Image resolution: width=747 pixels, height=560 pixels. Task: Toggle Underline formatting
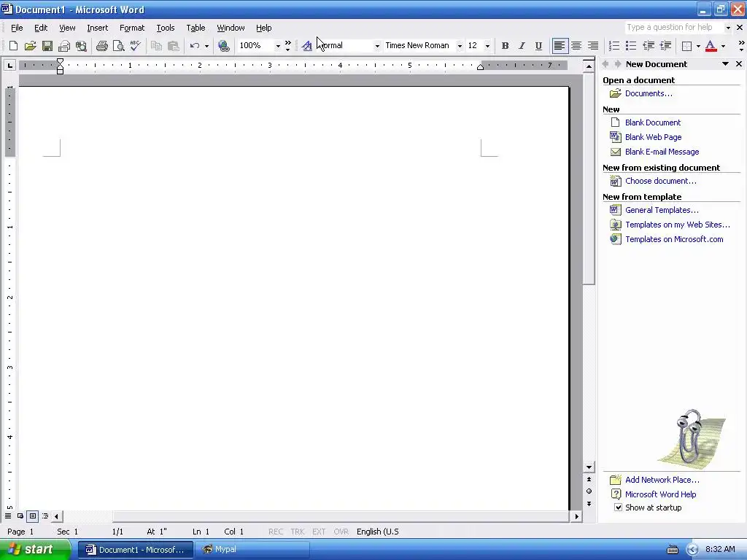coord(538,46)
